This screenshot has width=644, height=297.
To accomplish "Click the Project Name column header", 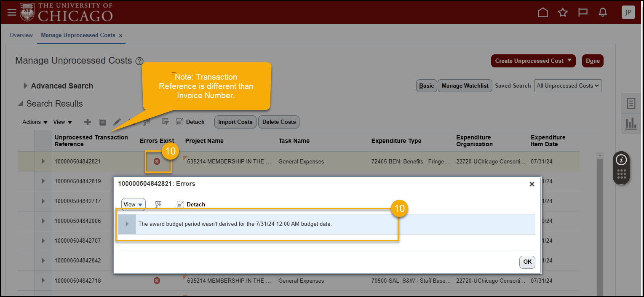I will click(x=204, y=141).
